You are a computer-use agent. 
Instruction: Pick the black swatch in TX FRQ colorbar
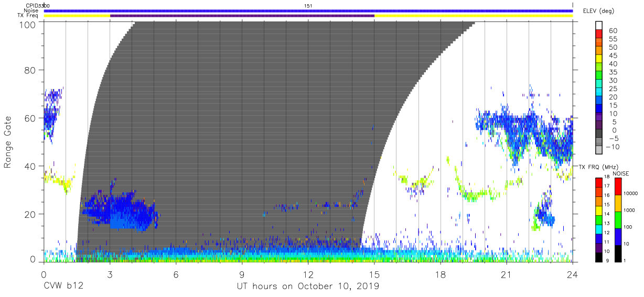pyautogui.click(x=599, y=257)
